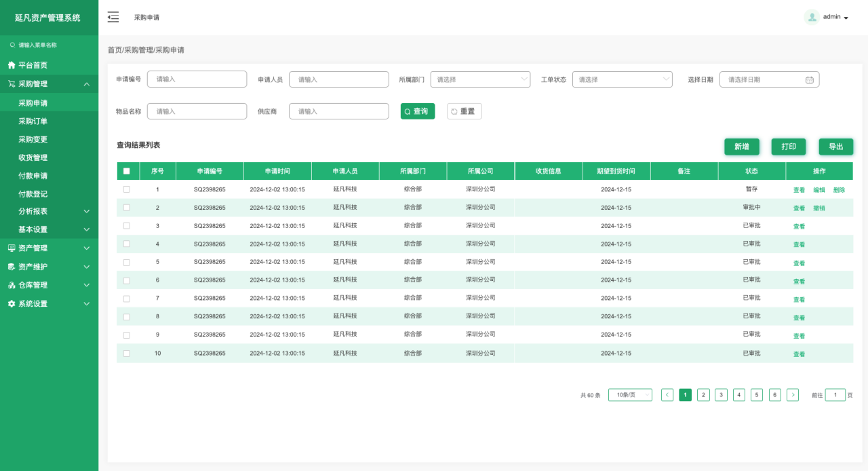Click the 平台首页 home icon

(12, 65)
